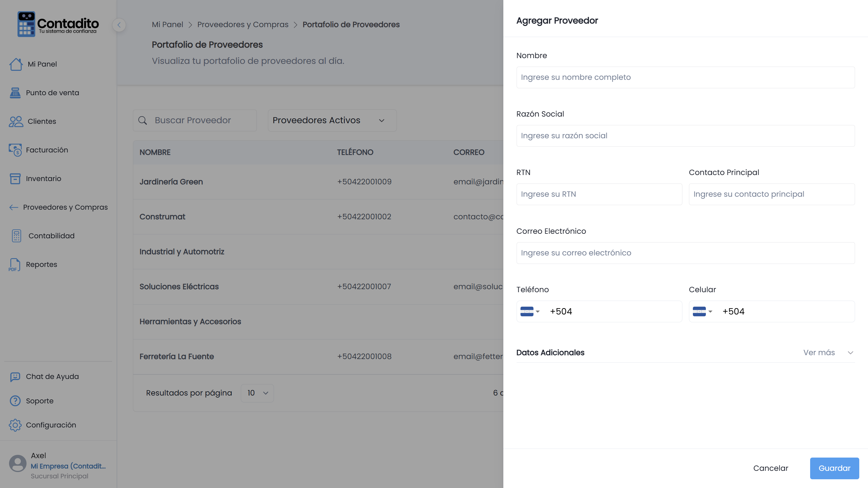The height and width of the screenshot is (488, 868).
Task: Click the Reportes PDF icon
Action: pos(14,264)
